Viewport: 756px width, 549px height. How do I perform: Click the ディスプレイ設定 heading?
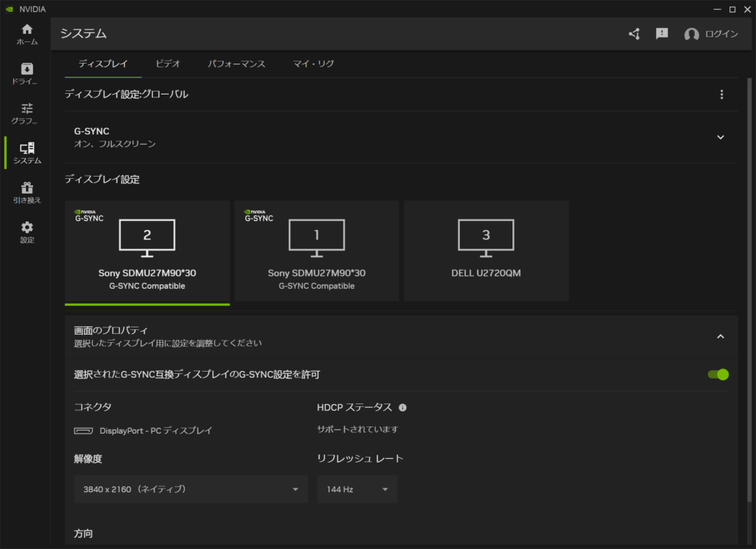(x=102, y=180)
